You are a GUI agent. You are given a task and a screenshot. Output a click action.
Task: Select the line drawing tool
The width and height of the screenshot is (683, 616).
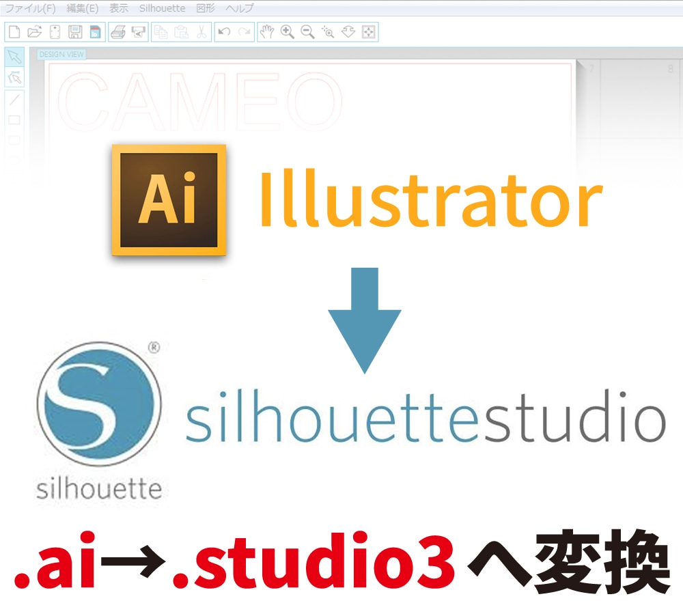pyautogui.click(x=14, y=99)
